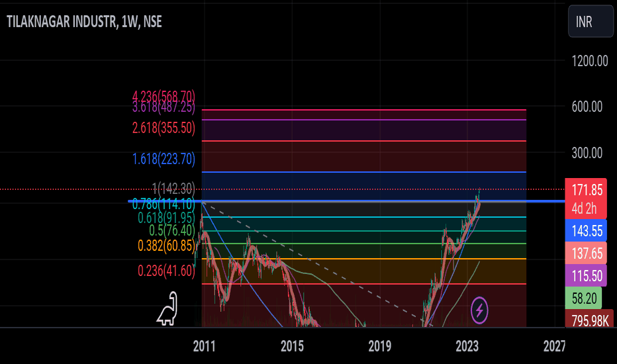Click the white dinosaur logo icon

click(168, 309)
